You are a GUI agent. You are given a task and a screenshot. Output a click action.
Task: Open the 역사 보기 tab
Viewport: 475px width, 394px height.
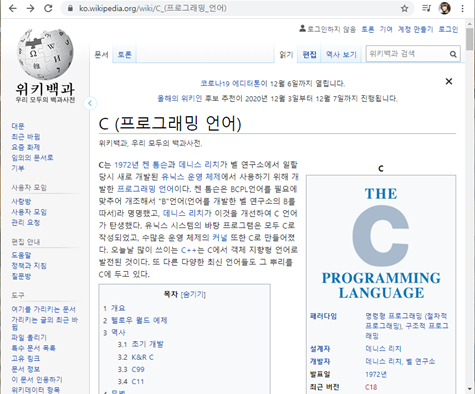(x=341, y=54)
